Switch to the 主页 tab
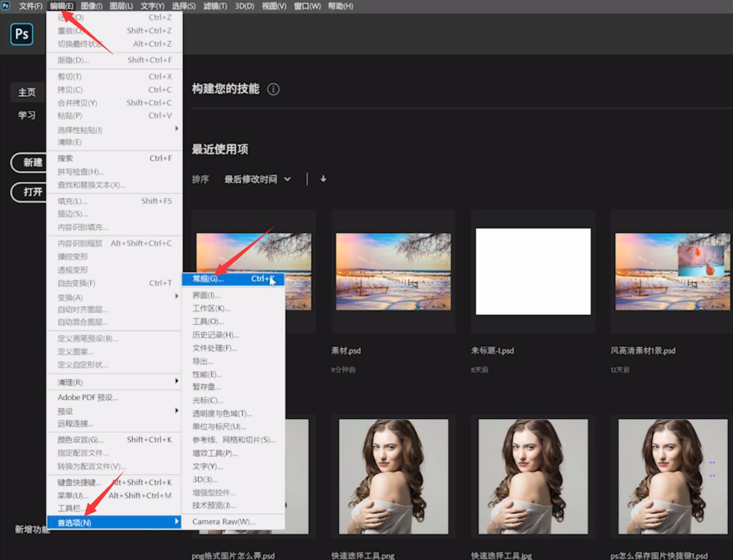 point(27,92)
